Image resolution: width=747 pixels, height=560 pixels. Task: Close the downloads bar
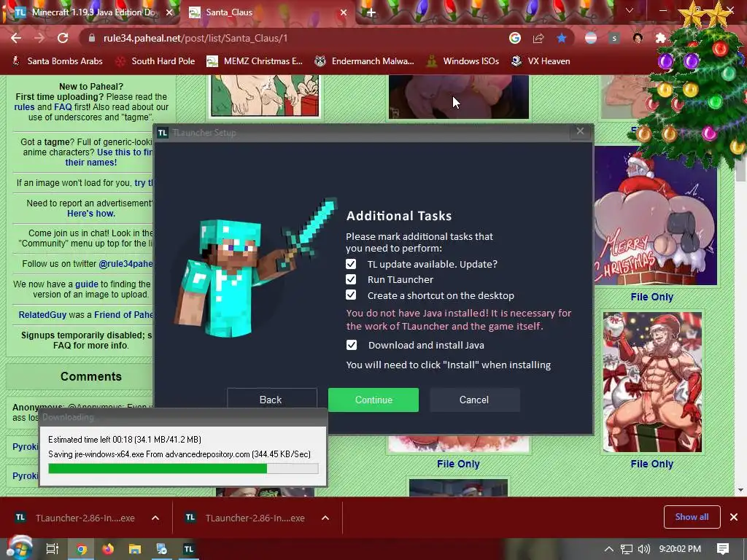734,517
